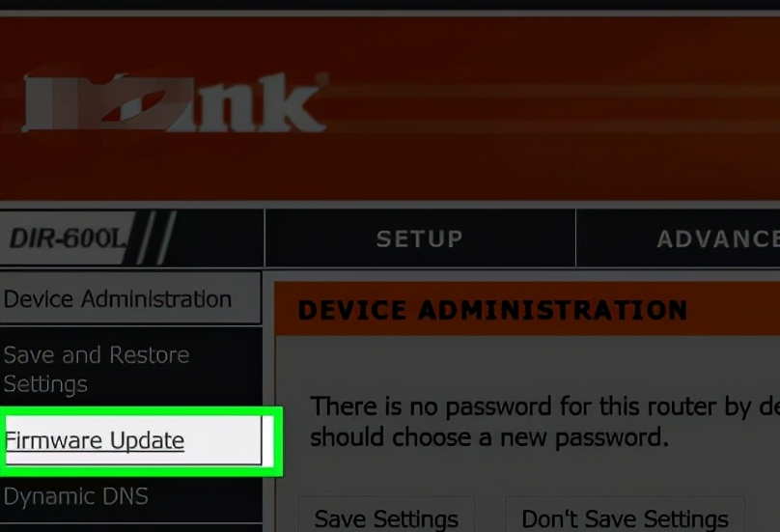Click the black strip above the banner
780x532 pixels.
click(390, 5)
